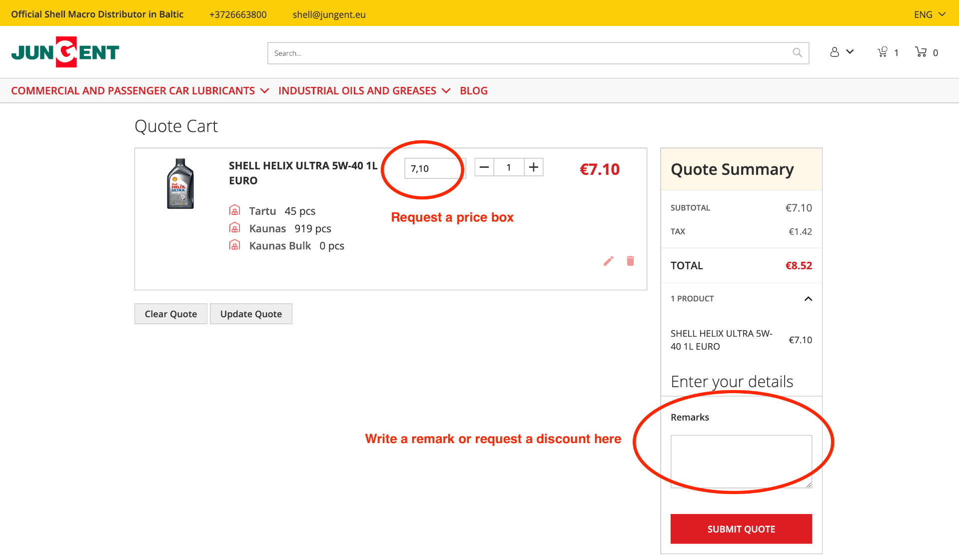
Task: Click the Kaunas Bulk warehouse icon
Action: pos(234,244)
